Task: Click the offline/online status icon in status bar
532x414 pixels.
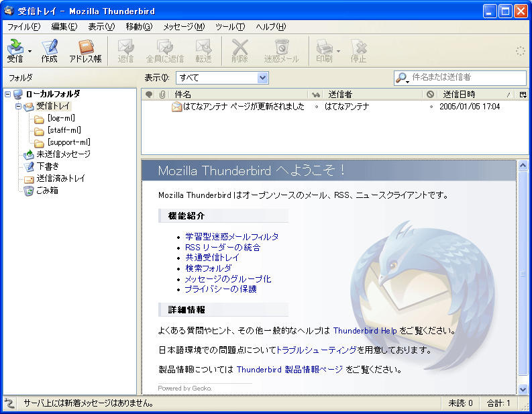Action: point(9,403)
